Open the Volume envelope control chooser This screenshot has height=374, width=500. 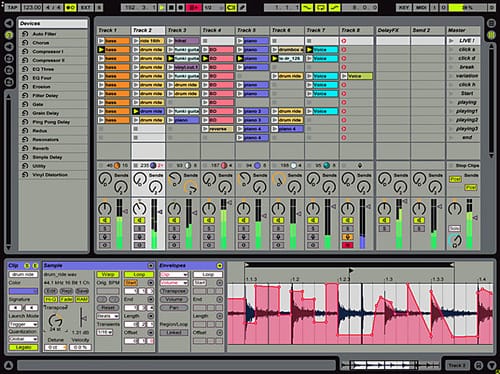pos(174,283)
